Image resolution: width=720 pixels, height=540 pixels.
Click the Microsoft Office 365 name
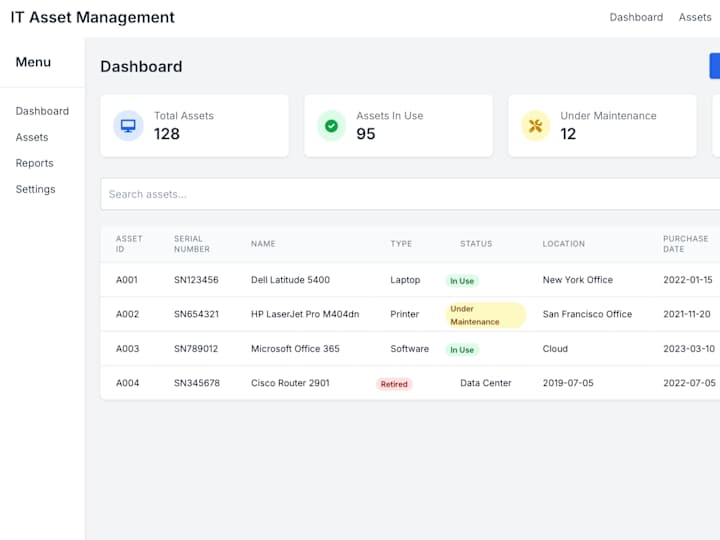click(295, 349)
